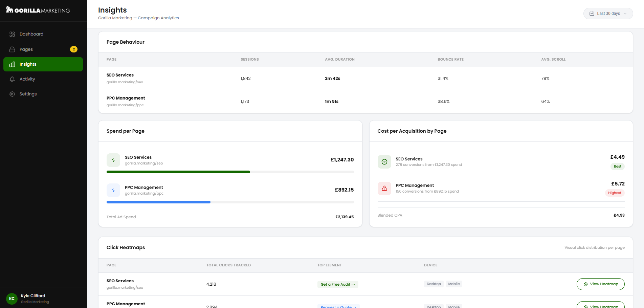This screenshot has width=644, height=308.
Task: Open Activity in sidebar
Action: tap(43, 79)
